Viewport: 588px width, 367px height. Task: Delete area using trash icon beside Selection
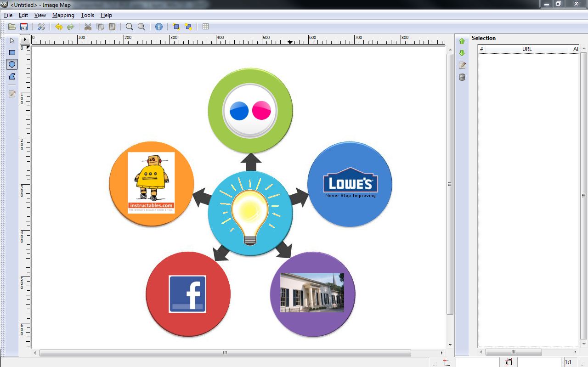(x=462, y=77)
